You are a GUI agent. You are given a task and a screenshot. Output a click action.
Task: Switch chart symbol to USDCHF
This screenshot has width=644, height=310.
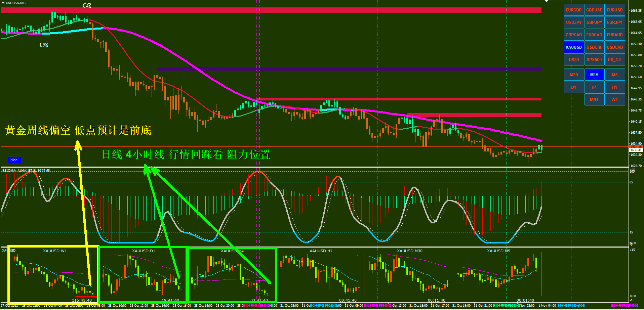pos(594,47)
